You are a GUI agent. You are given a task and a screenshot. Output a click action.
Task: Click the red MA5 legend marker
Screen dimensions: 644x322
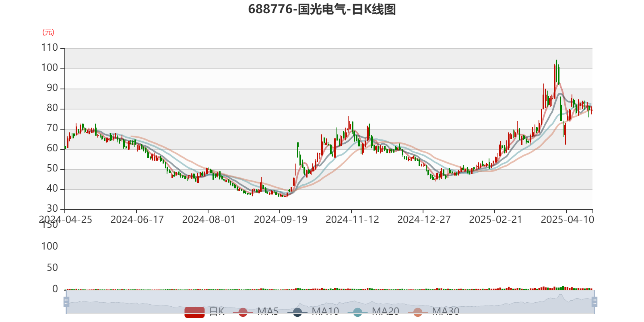point(243,312)
